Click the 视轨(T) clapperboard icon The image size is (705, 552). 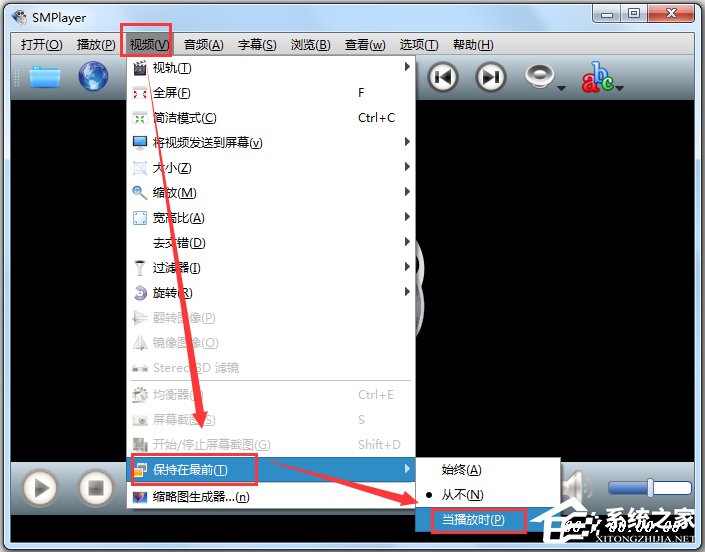[140, 68]
